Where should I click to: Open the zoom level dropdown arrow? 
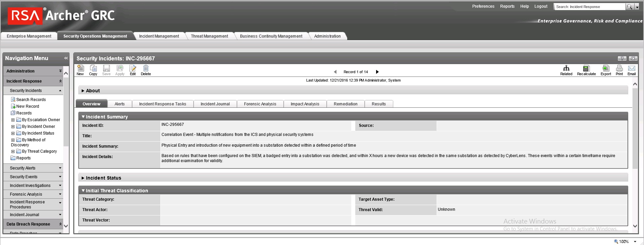635,242
